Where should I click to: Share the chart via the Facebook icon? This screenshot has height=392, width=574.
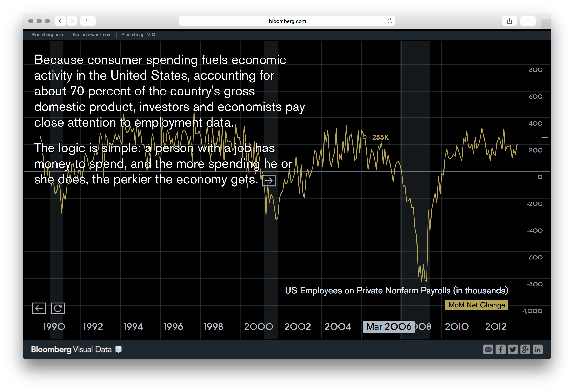[500, 350]
